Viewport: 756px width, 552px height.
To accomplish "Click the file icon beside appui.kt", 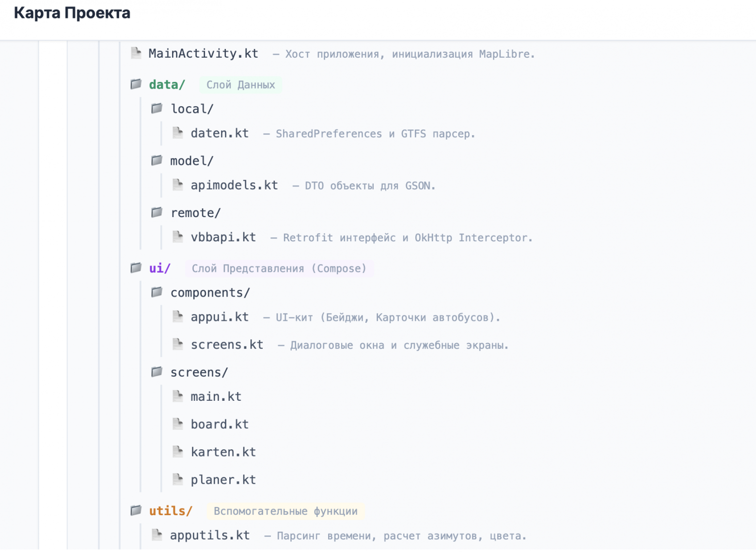I will click(x=178, y=317).
